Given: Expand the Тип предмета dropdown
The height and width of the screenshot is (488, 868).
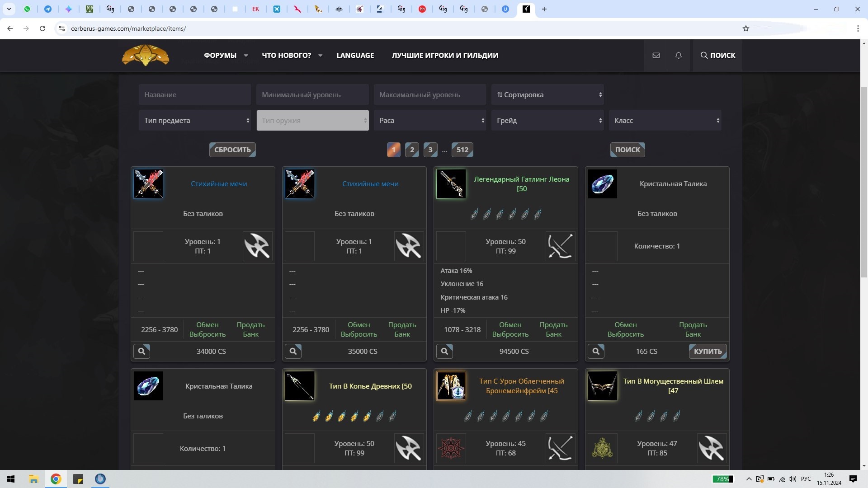Looking at the screenshot, I should tap(195, 121).
